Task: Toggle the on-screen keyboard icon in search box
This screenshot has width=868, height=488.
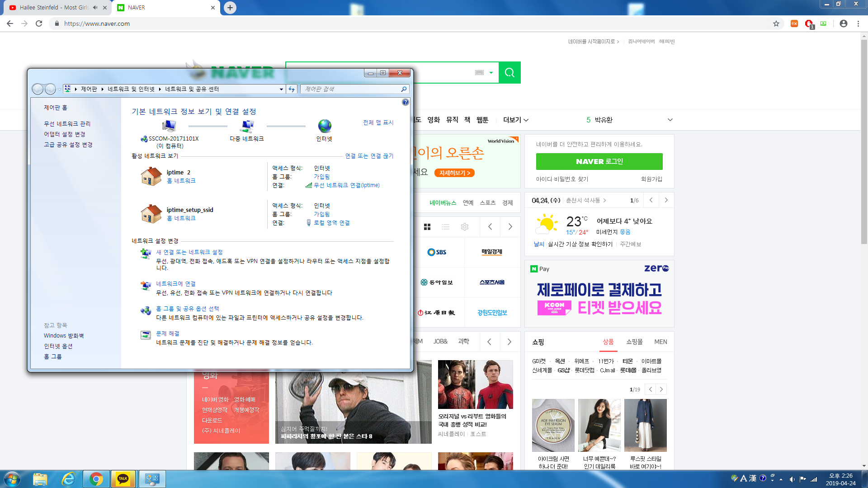Action: coord(480,72)
